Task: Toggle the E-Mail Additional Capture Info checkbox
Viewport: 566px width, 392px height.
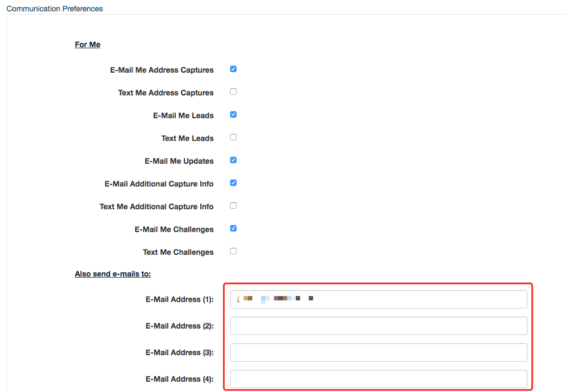Action: click(x=233, y=183)
